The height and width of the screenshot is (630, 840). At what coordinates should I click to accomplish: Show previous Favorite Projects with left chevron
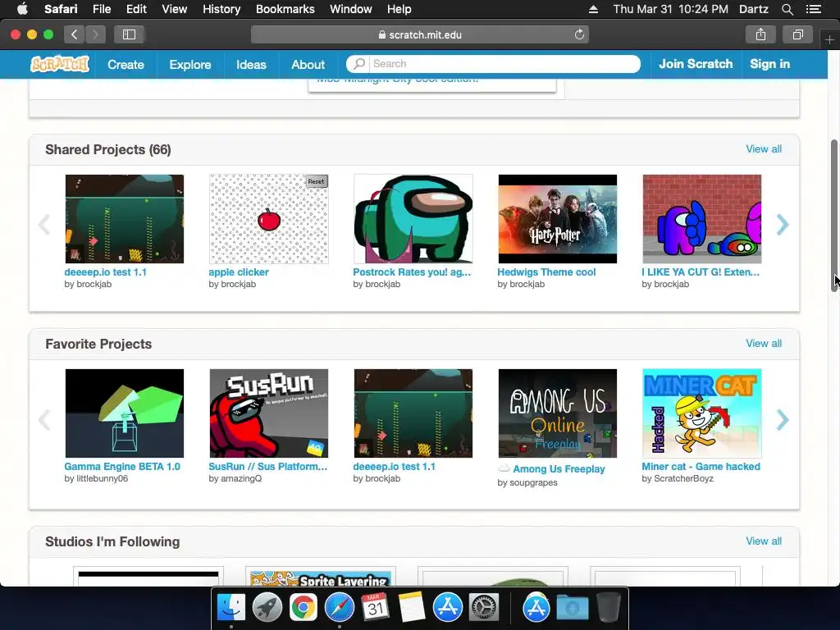(x=44, y=419)
